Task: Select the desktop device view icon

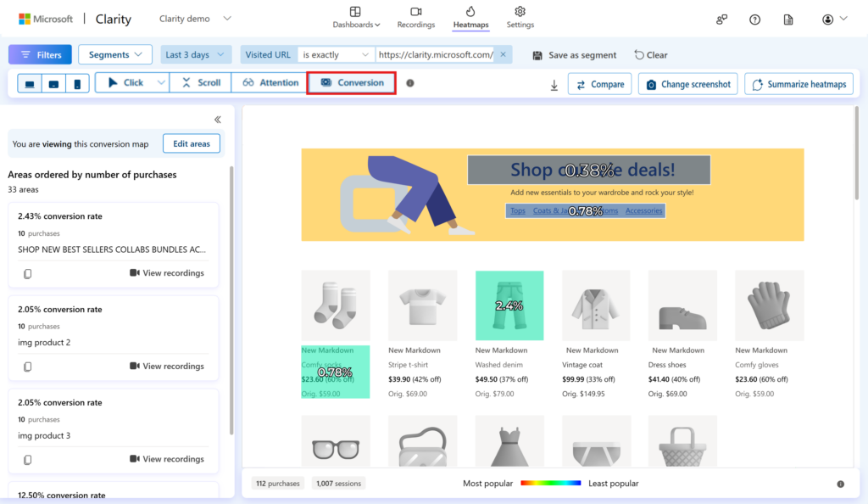Action: click(30, 83)
